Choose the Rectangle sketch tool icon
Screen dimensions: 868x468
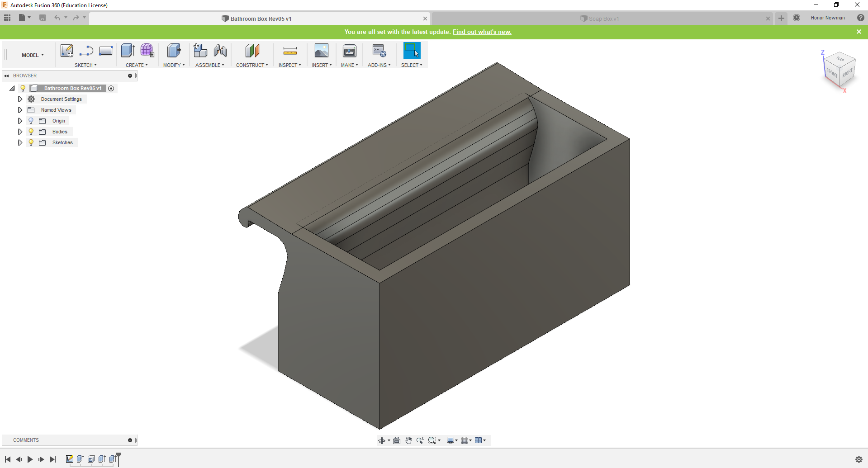coord(106,51)
